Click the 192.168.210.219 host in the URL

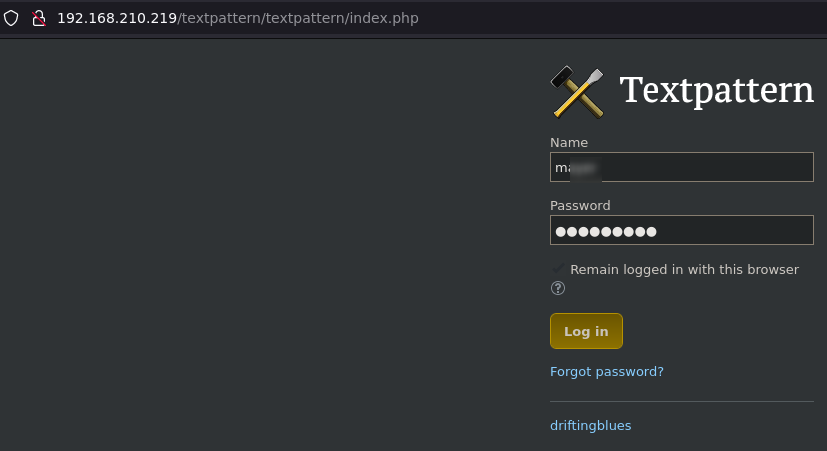(116, 18)
